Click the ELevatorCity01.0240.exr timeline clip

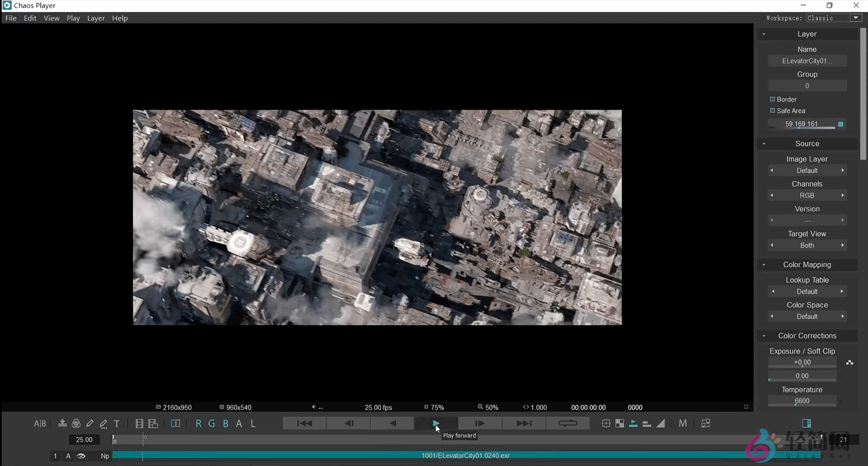click(465, 456)
